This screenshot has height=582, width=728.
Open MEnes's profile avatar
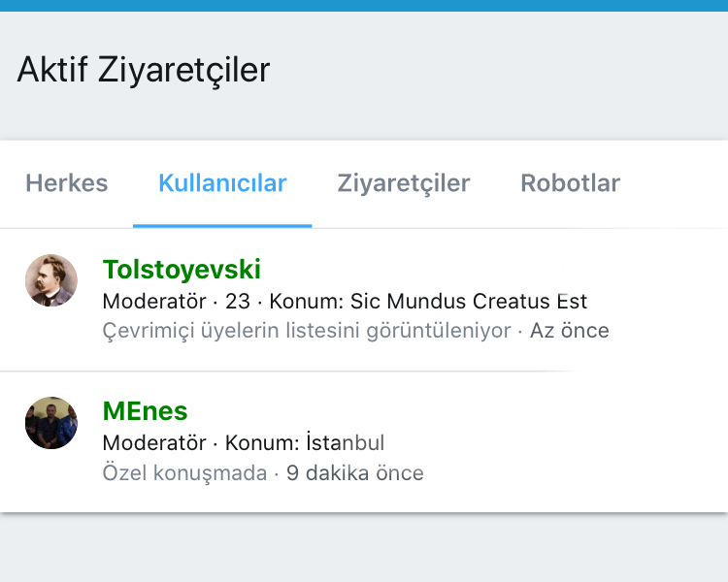tap(50, 423)
